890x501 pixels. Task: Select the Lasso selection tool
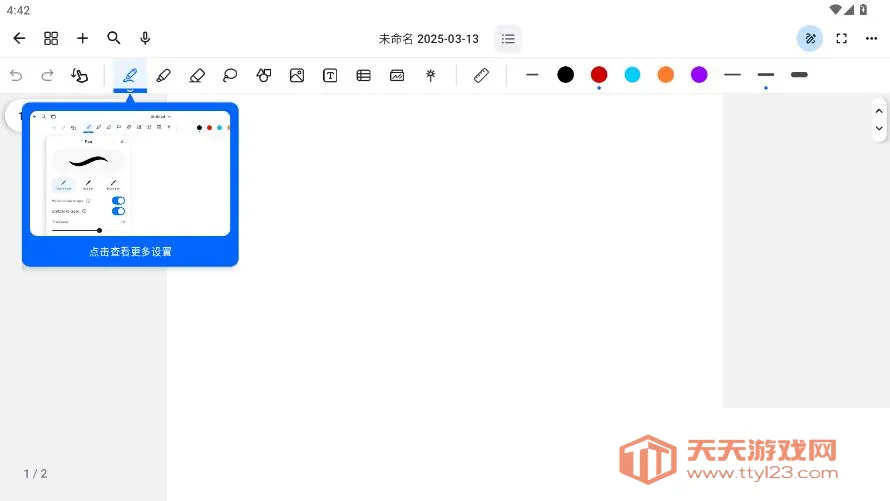[230, 75]
